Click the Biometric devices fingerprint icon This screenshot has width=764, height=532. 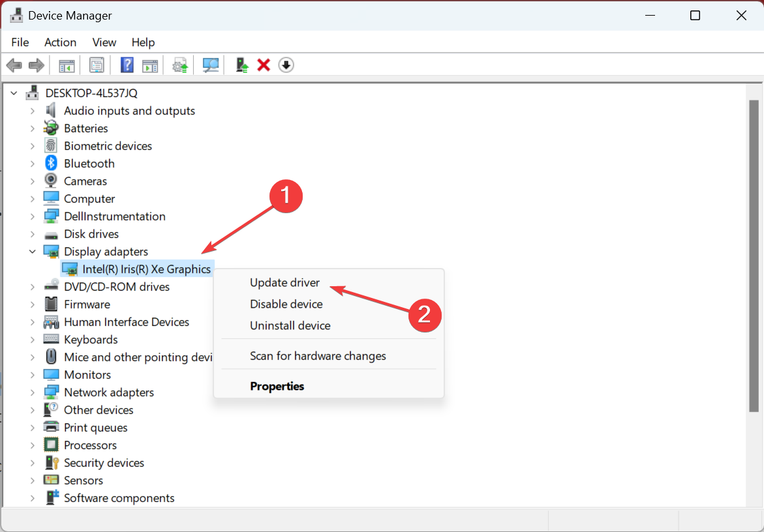pos(51,145)
